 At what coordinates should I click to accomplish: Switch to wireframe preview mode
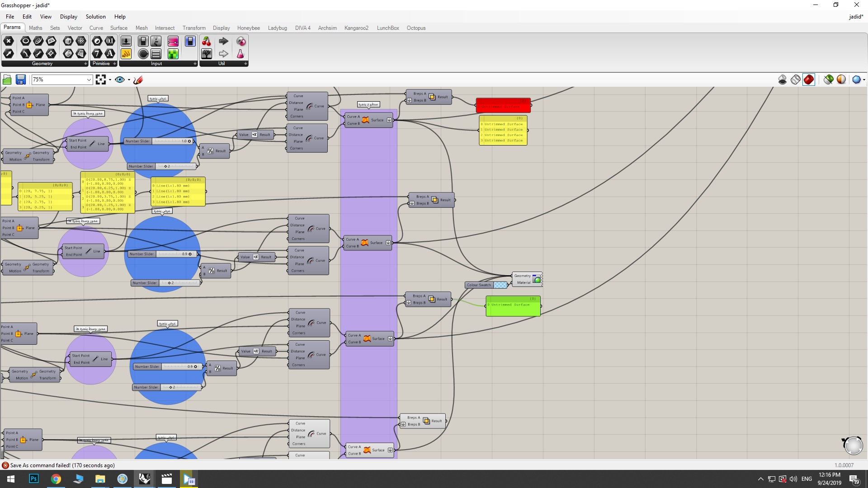pos(796,80)
